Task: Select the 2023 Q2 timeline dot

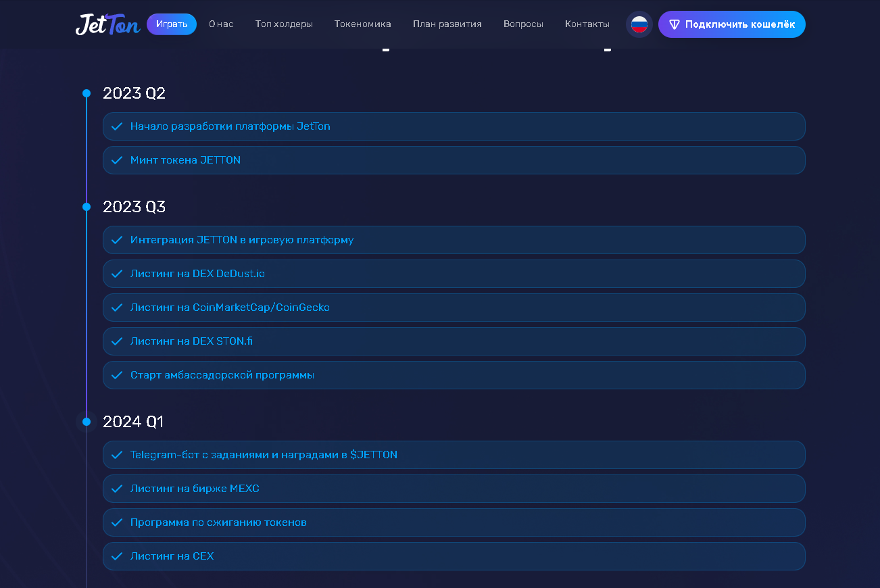Action: pyautogui.click(x=87, y=93)
